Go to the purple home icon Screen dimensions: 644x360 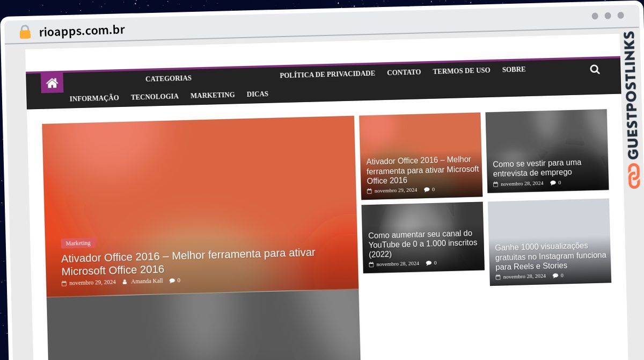(52, 83)
